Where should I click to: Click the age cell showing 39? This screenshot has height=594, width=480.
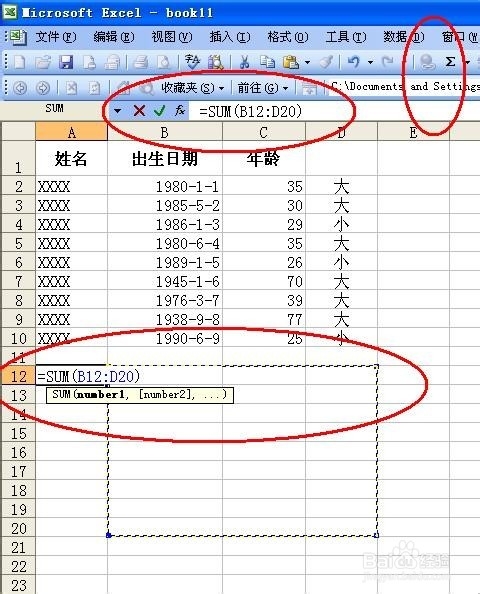(264, 300)
